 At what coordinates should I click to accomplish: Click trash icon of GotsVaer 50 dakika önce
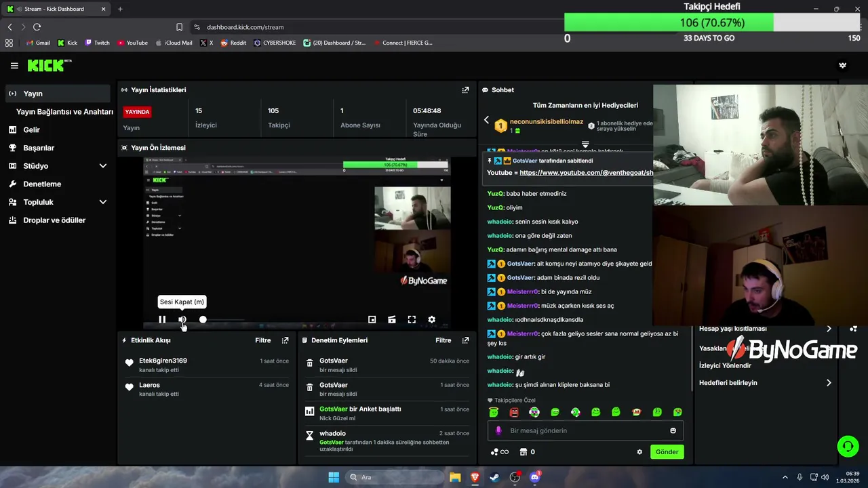pyautogui.click(x=310, y=364)
